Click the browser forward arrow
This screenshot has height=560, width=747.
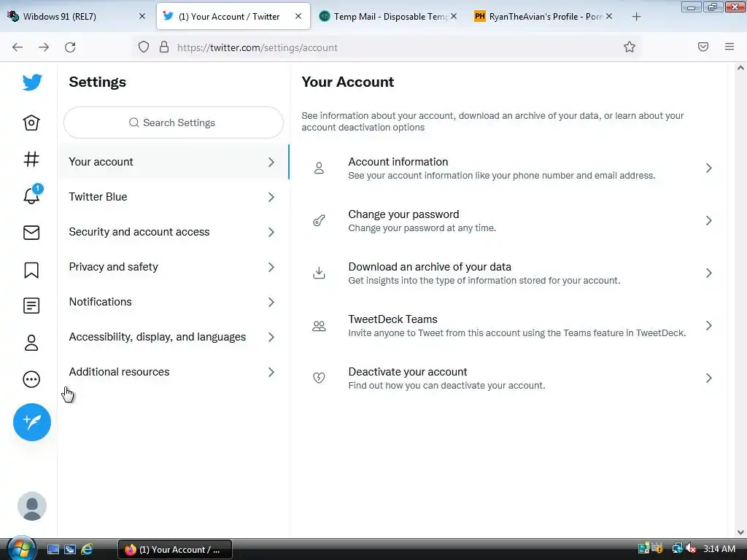coord(44,47)
